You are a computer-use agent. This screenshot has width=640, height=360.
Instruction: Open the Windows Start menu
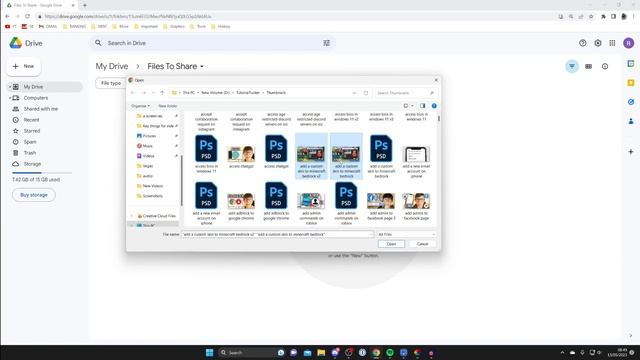coord(209,352)
